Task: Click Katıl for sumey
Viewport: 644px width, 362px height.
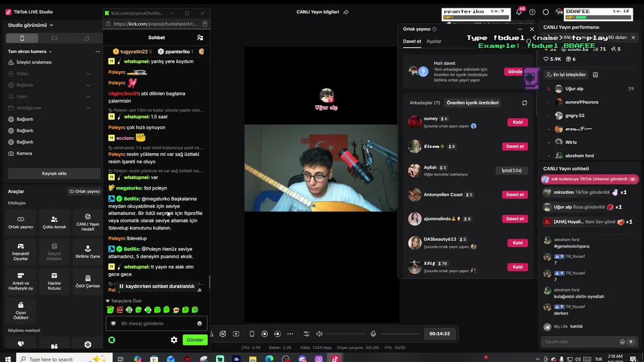Action: (518, 122)
